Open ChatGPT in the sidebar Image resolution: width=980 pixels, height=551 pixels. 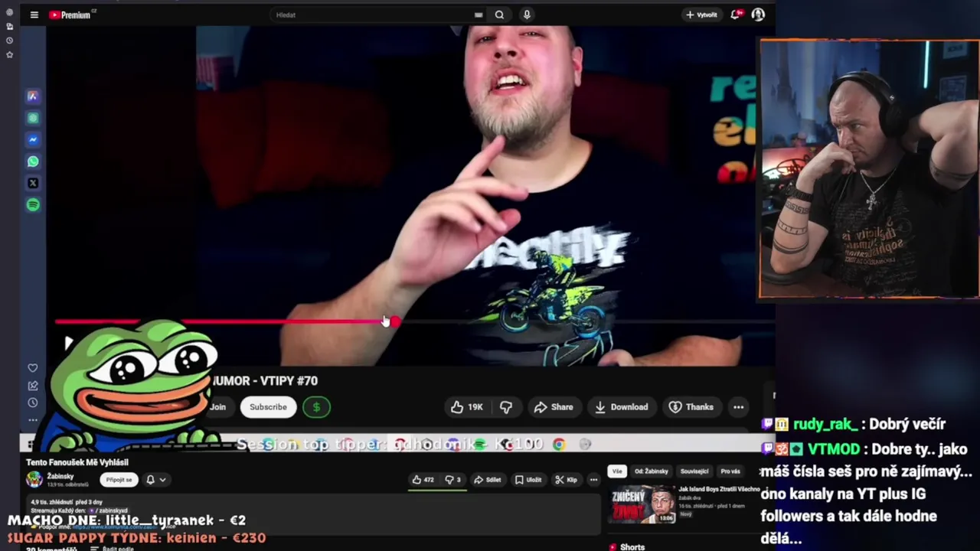coord(33,118)
